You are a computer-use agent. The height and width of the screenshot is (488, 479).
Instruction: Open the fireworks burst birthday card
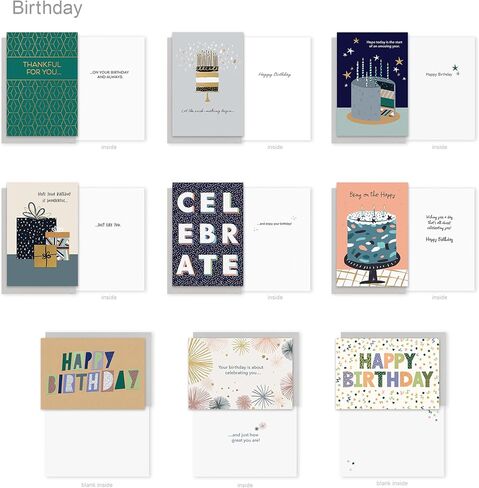(x=242, y=374)
